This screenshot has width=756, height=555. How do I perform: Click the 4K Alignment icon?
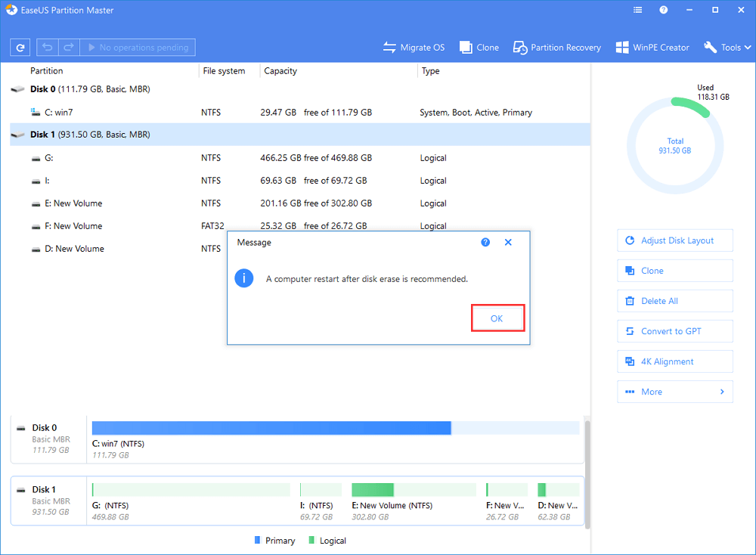click(630, 361)
